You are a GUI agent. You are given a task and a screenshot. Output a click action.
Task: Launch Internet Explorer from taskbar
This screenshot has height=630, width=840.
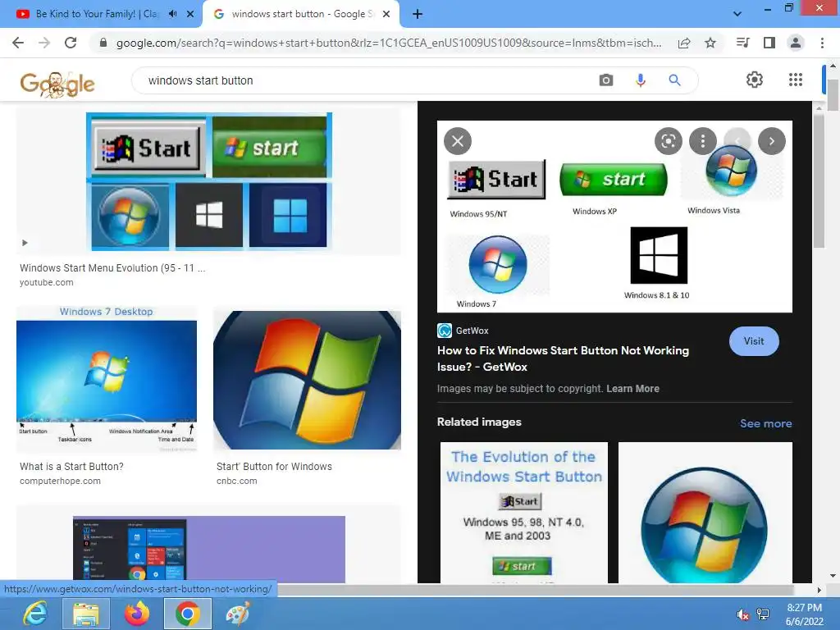(35, 614)
